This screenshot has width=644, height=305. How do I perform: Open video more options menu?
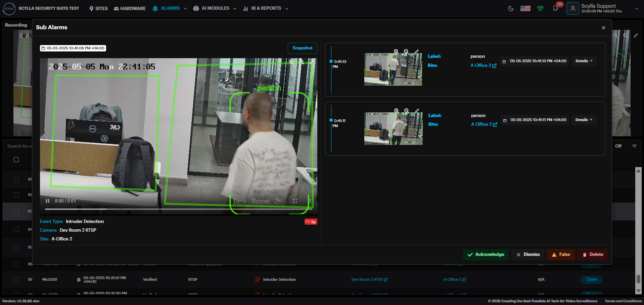tap(310, 201)
